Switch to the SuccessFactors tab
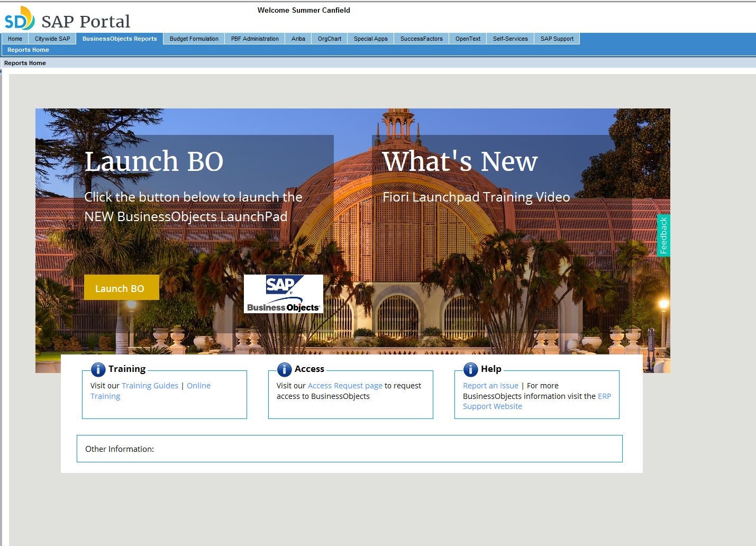The image size is (756, 546). (x=422, y=39)
